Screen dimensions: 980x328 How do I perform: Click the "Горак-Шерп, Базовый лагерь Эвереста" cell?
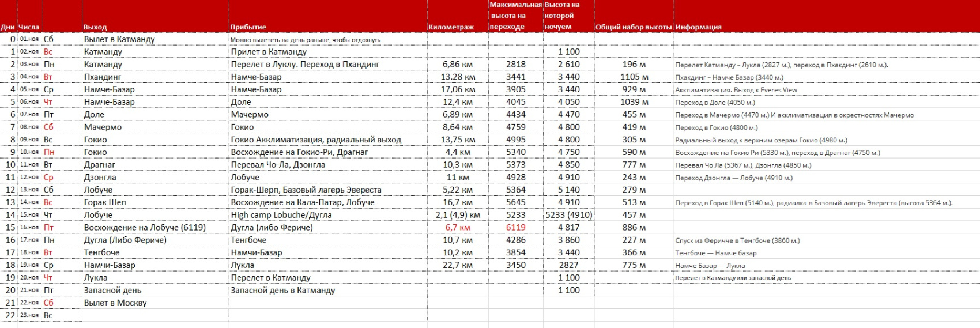click(306, 190)
